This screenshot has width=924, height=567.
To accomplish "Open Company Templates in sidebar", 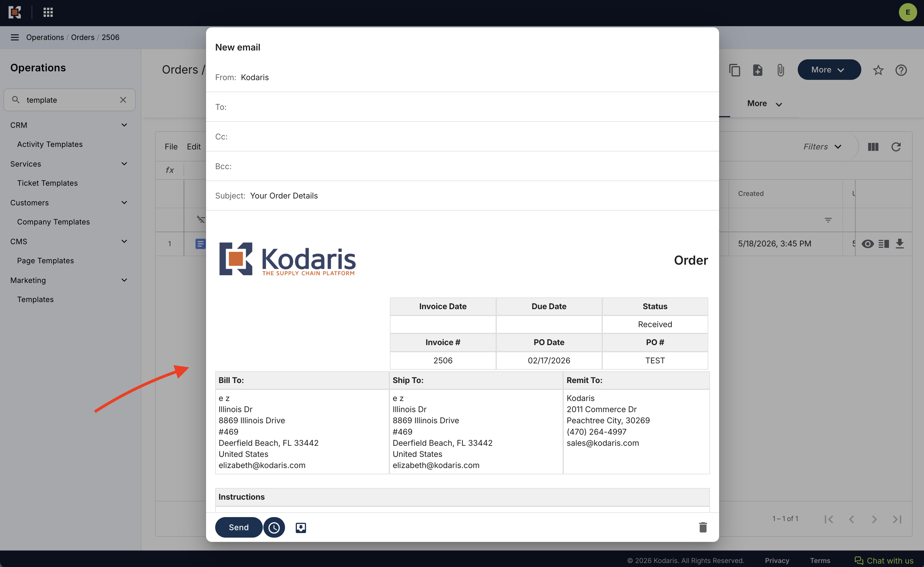I will [x=53, y=222].
